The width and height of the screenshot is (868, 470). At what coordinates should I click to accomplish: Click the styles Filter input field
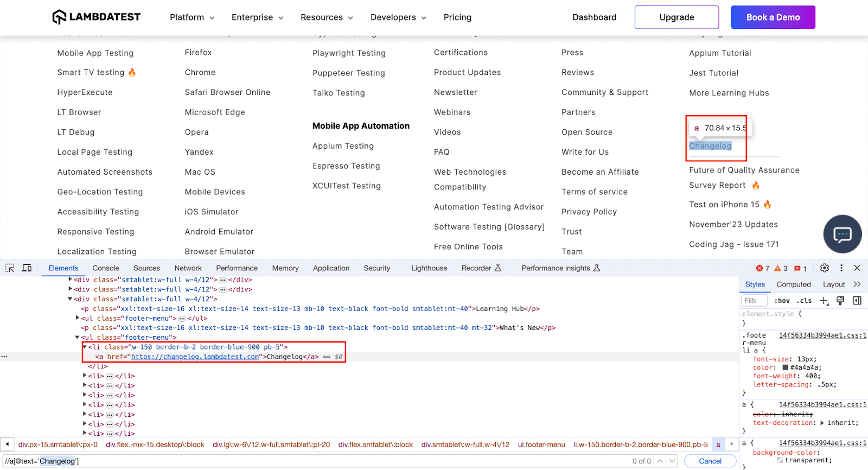[754, 301]
